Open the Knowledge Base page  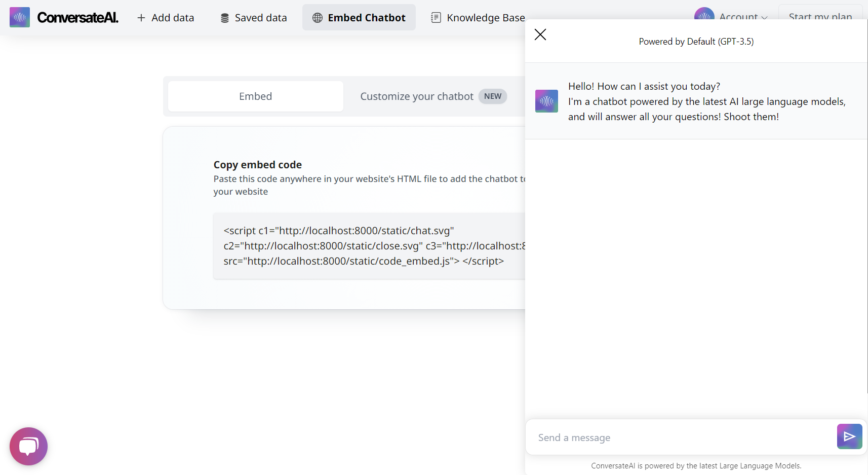[478, 18]
